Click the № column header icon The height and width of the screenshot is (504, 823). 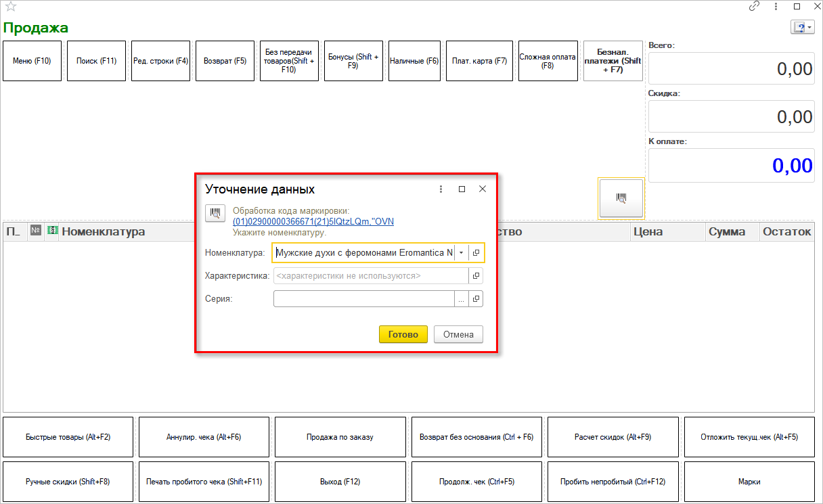[x=37, y=231]
